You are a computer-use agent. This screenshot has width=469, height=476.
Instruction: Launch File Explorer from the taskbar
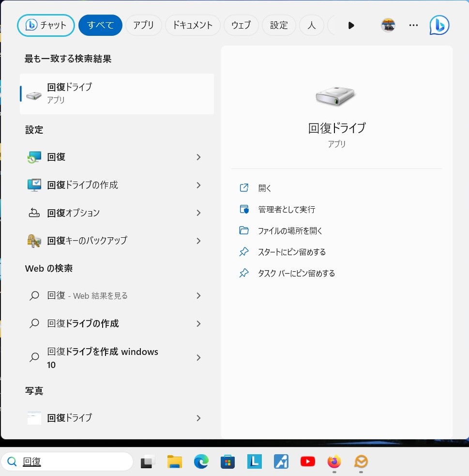175,462
